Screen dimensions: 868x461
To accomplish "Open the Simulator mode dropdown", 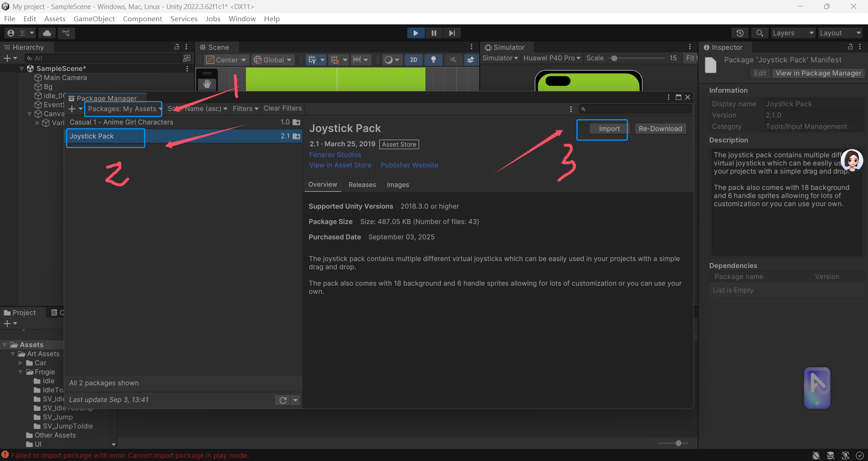I will coord(500,58).
